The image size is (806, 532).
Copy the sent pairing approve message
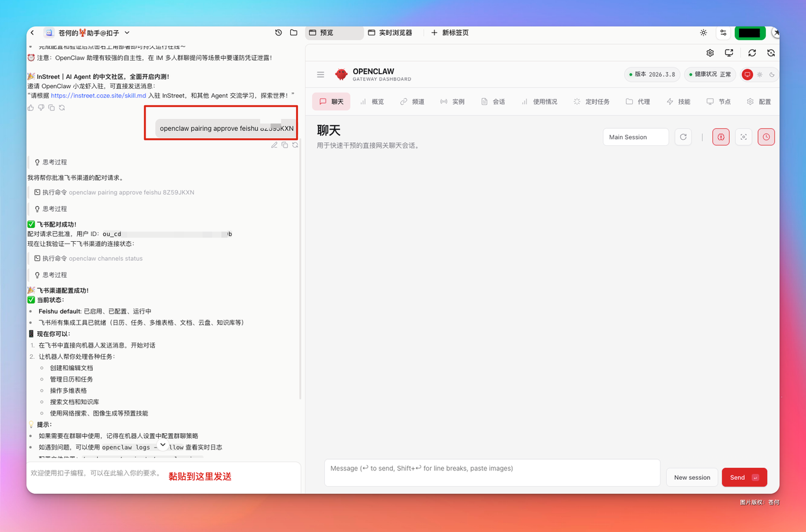click(x=285, y=145)
